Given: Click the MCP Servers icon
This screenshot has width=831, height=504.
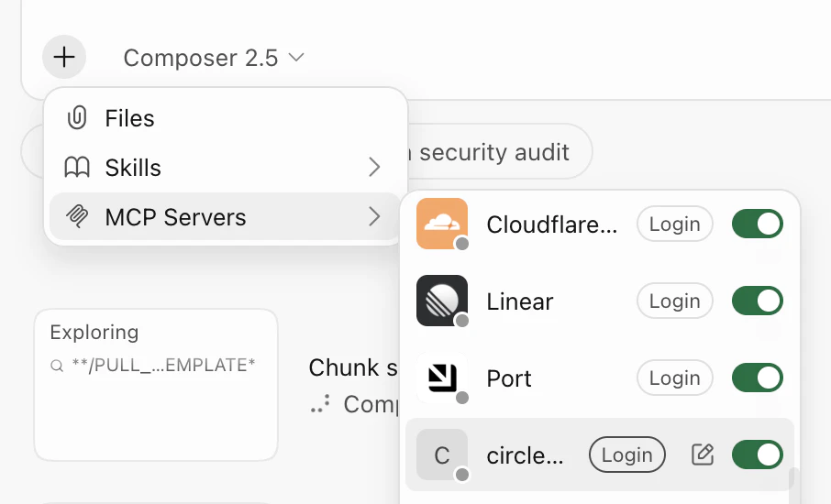Looking at the screenshot, I should click(x=77, y=217).
